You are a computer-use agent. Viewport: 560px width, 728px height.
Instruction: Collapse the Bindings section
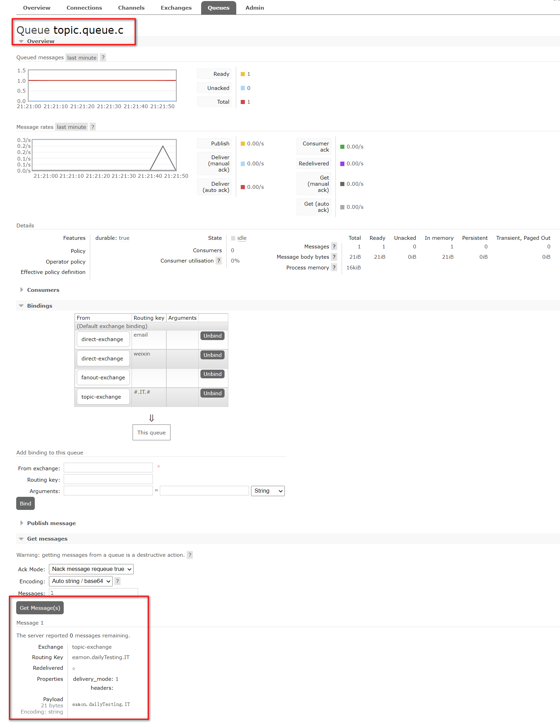40,306
